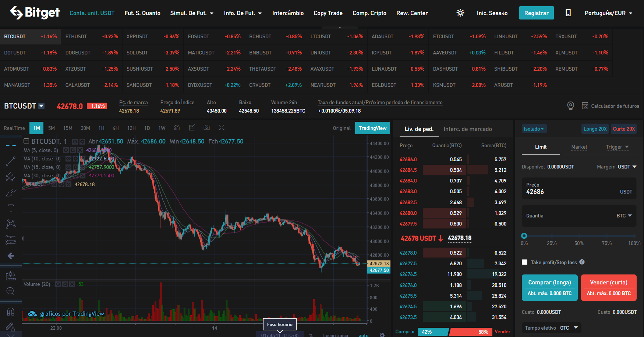
Task: Toggle auto scale on chart
Action: pos(364,335)
